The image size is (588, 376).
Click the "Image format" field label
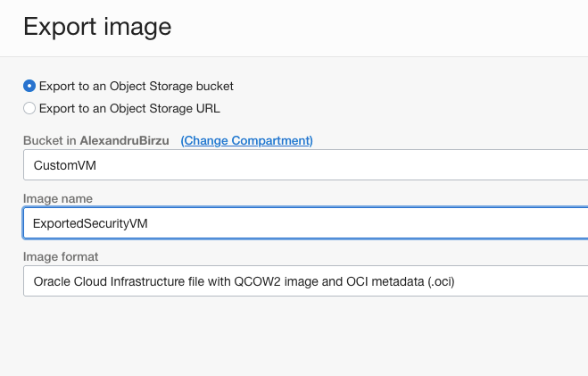pyautogui.click(x=60, y=256)
